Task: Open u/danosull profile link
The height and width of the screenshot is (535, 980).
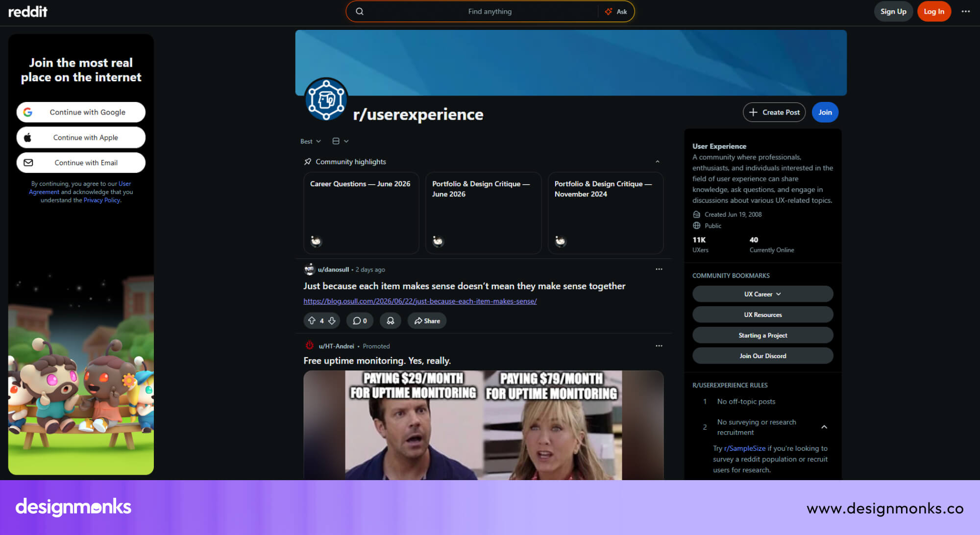Action: [333, 269]
